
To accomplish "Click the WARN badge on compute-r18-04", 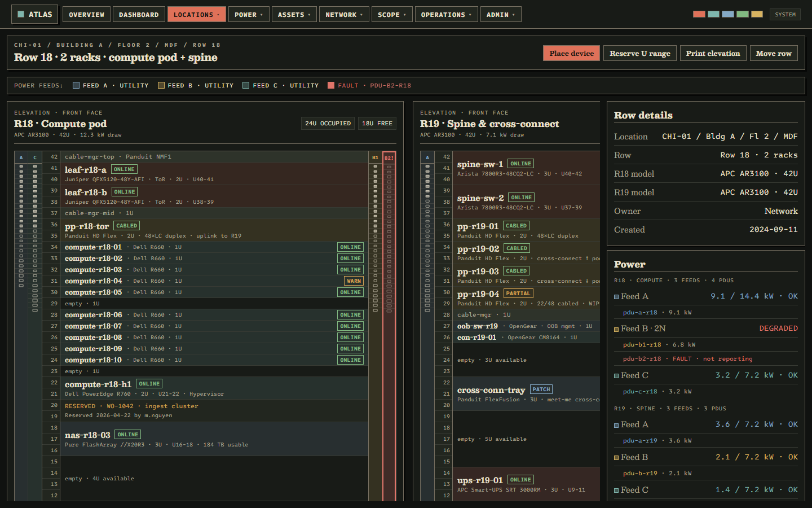I will 354,281.
